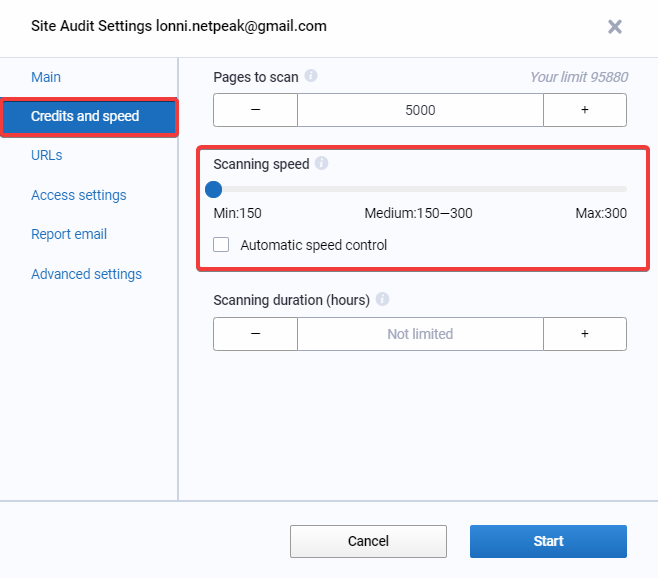Select the Credits and speed tab
The image size is (658, 578).
(89, 116)
